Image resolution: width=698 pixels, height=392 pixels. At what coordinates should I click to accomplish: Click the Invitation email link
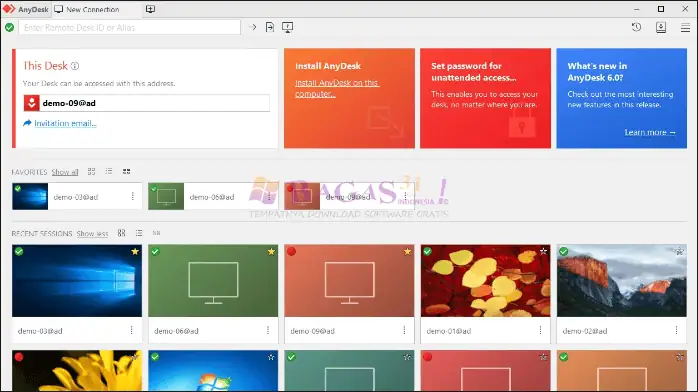65,123
